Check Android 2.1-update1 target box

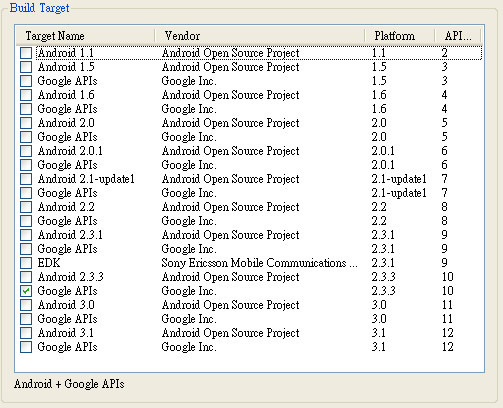(26, 179)
